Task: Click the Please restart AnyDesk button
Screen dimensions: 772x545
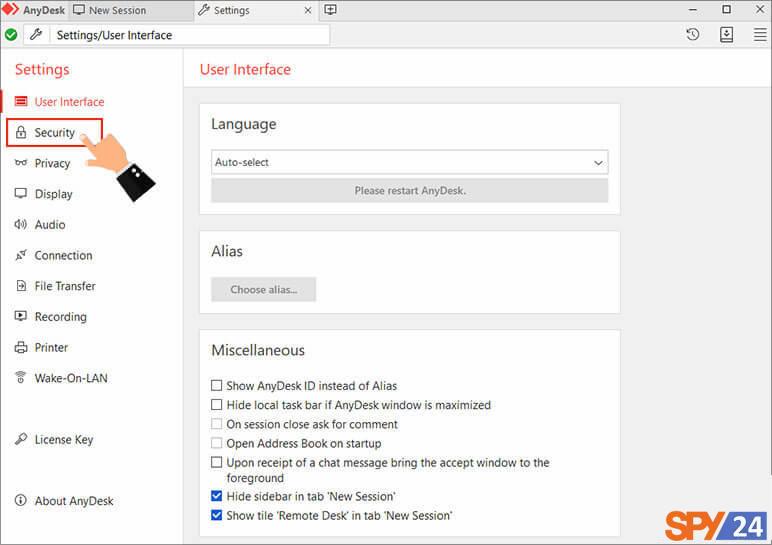Action: (410, 191)
